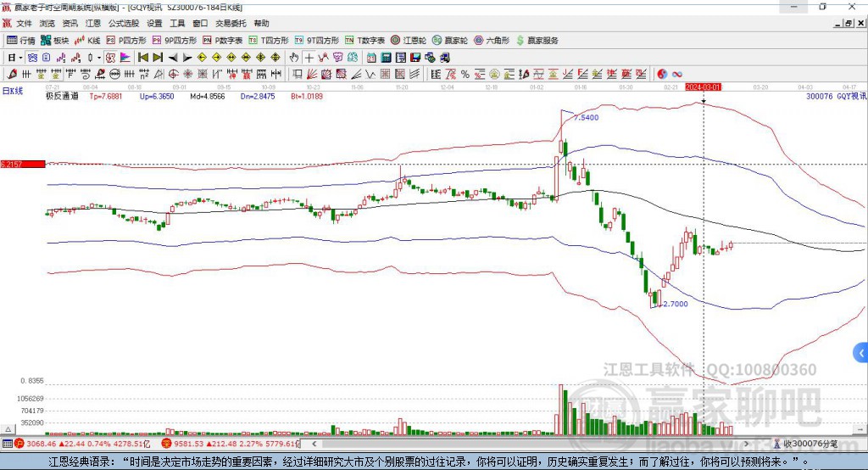
Task: Open the 浏览 menu
Action: 47,23
